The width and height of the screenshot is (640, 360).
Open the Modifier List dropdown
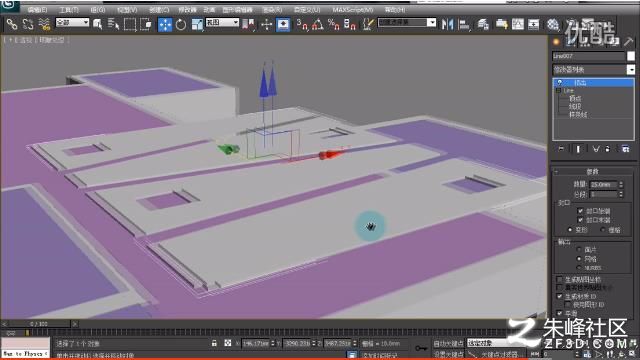coord(593,70)
